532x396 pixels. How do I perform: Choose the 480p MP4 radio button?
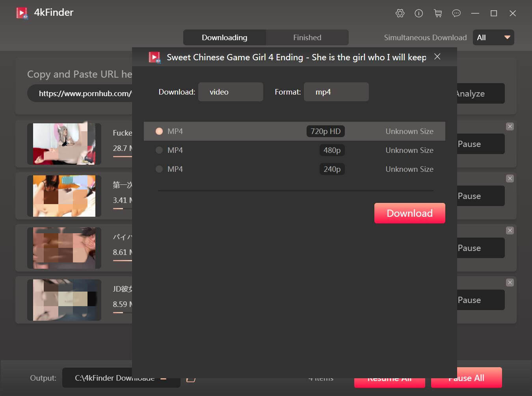pyautogui.click(x=159, y=150)
